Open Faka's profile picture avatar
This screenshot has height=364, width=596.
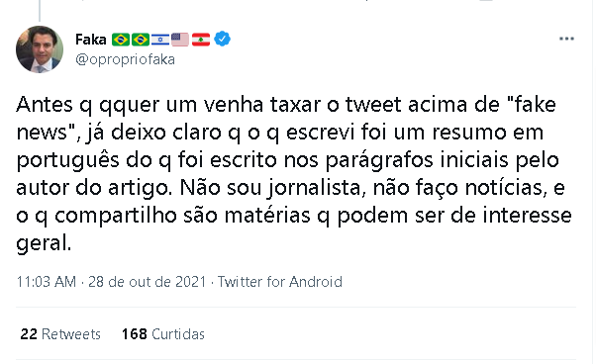(40, 49)
